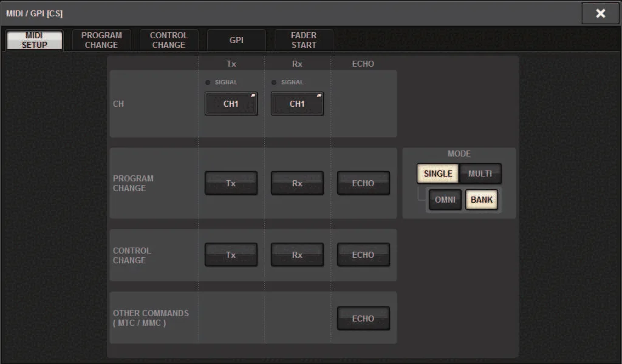Toggle Other Commands MTC/MMC ECHO button
622x364 pixels.
click(363, 318)
